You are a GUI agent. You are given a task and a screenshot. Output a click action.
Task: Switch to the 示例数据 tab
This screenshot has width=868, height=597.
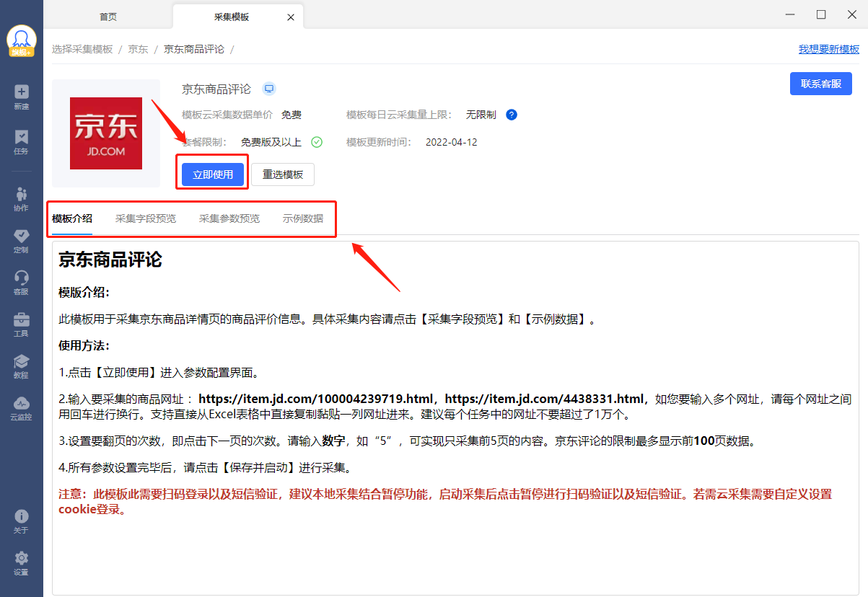[303, 218]
